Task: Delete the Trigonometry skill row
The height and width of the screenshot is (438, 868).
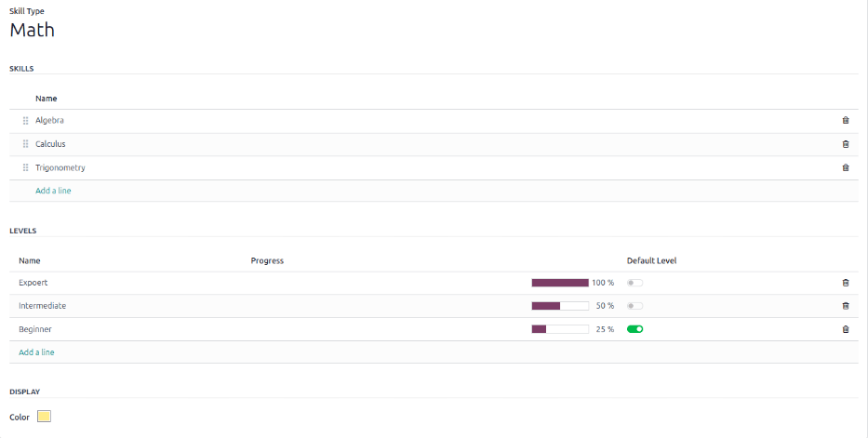Action: point(845,167)
